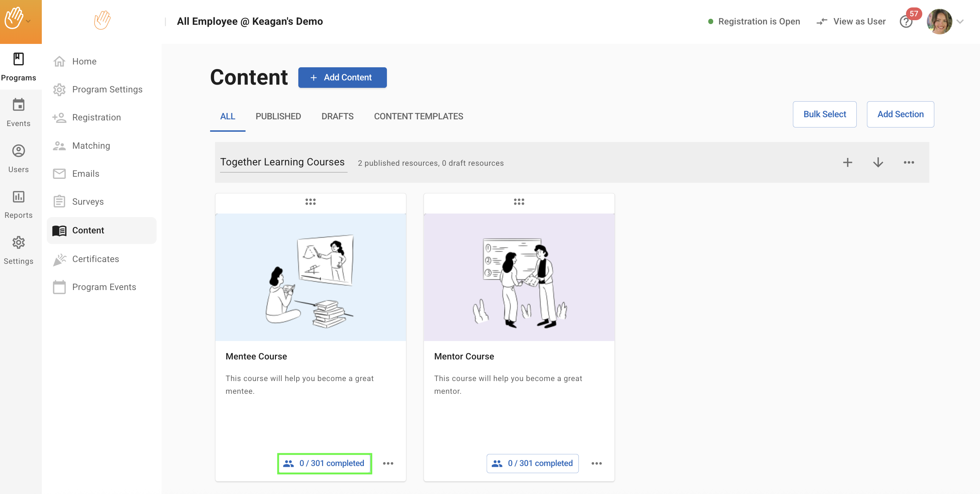980x494 pixels.
Task: Click the help question mark icon
Action: 906,22
